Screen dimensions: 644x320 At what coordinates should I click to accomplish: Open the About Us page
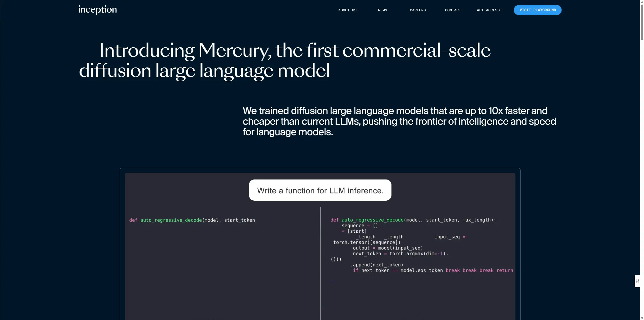347,10
